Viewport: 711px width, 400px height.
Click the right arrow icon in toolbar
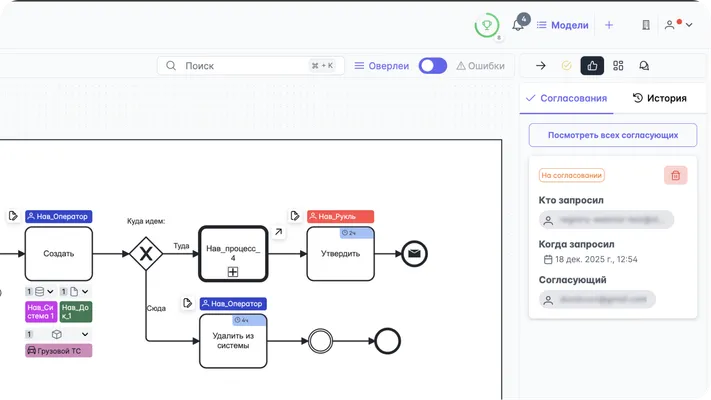[541, 66]
